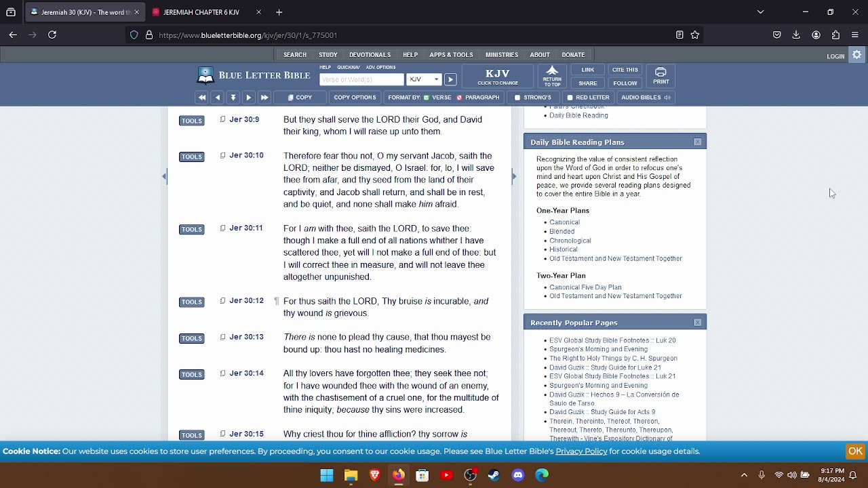Image resolution: width=868 pixels, height=488 pixels.
Task: Open Steam from the taskbar
Action: 494,475
